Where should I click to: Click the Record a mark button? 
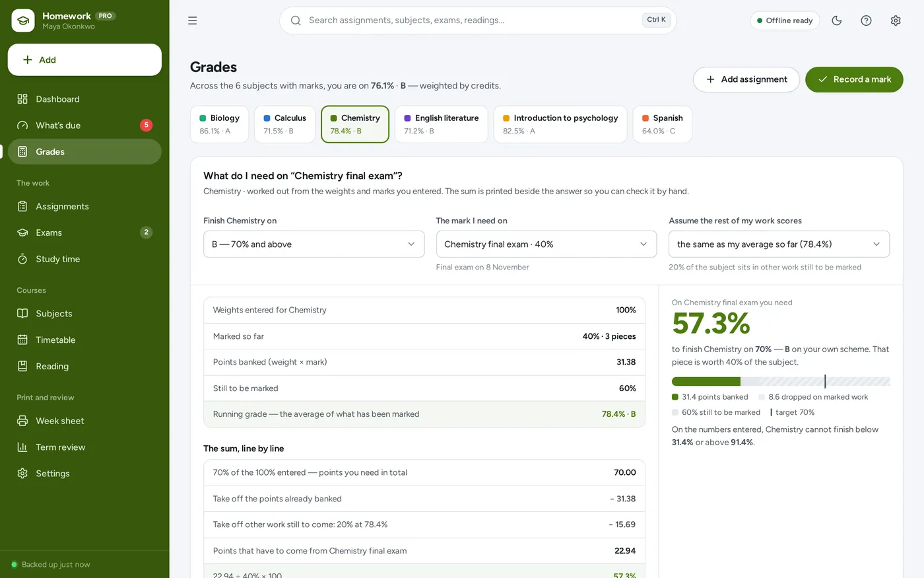click(854, 79)
